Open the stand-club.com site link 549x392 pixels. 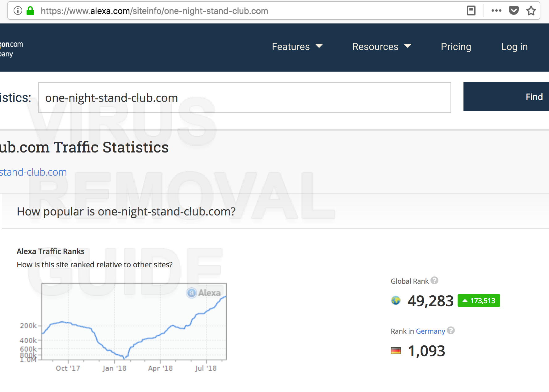[33, 172]
